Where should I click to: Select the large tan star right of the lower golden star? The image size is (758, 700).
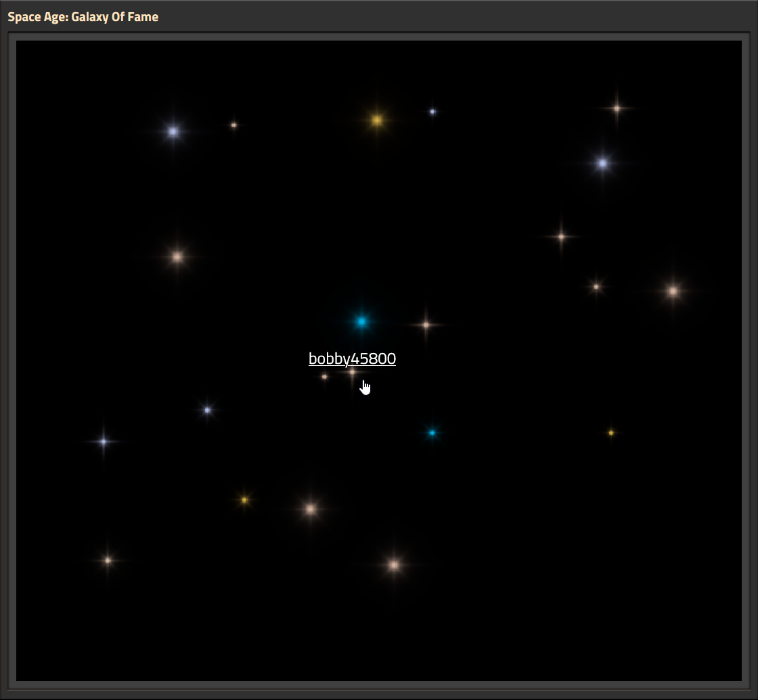click(311, 509)
